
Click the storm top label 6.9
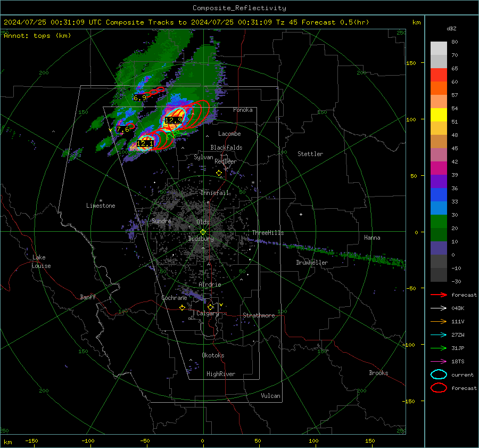[x=140, y=98]
